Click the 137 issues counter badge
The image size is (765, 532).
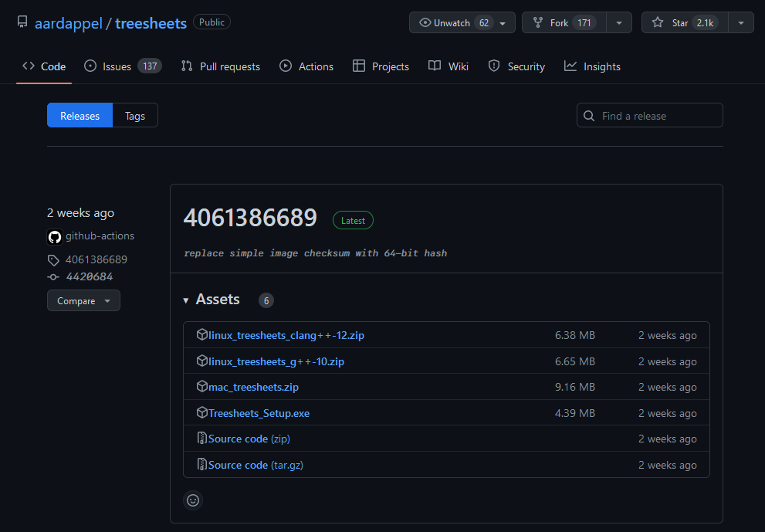coord(150,66)
